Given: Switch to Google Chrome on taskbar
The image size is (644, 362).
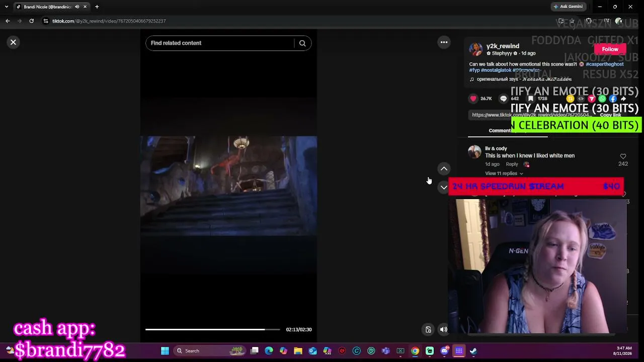Looking at the screenshot, I should 415,351.
